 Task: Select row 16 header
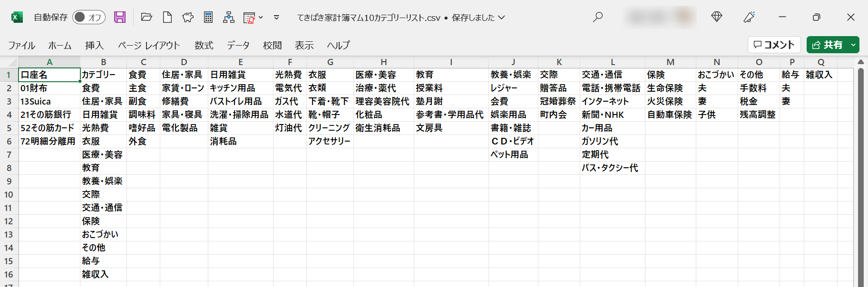(x=9, y=275)
